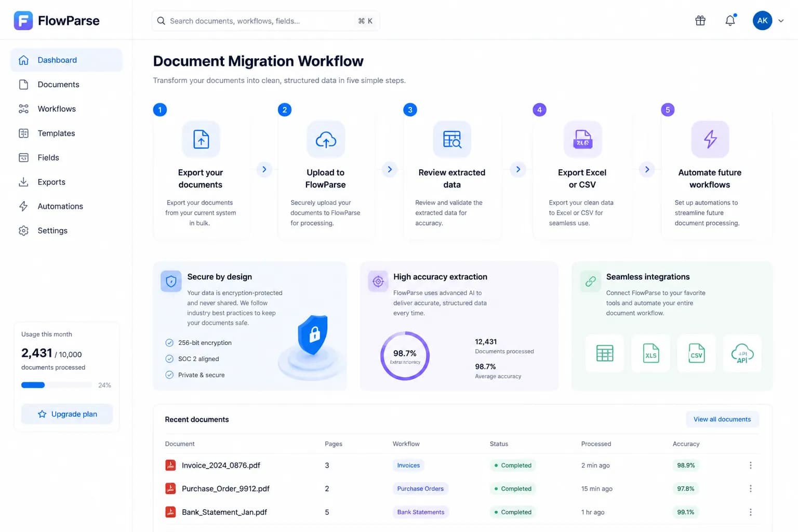
Task: Click the 98.7% accuracy ring gauge
Action: tap(405, 356)
